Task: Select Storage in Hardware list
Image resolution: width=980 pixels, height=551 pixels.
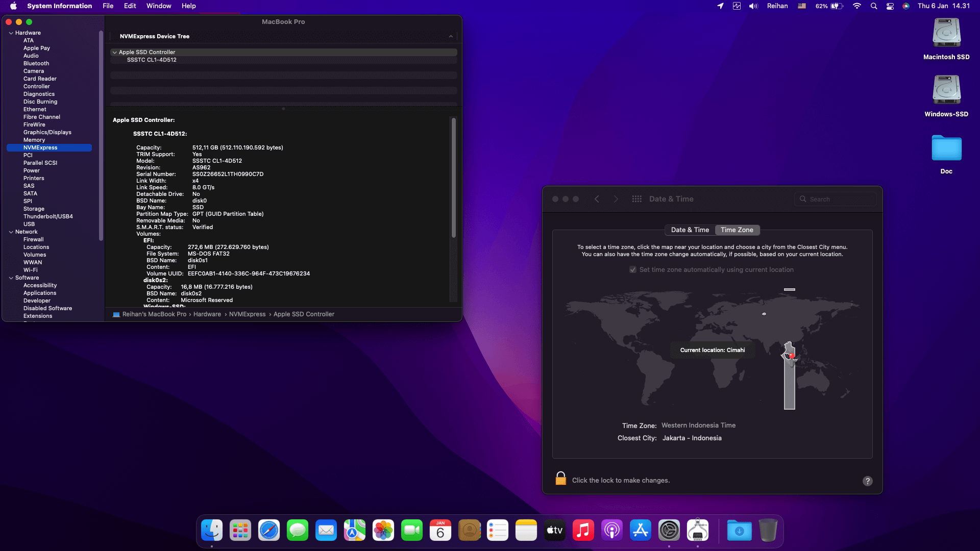Action: [x=34, y=209]
